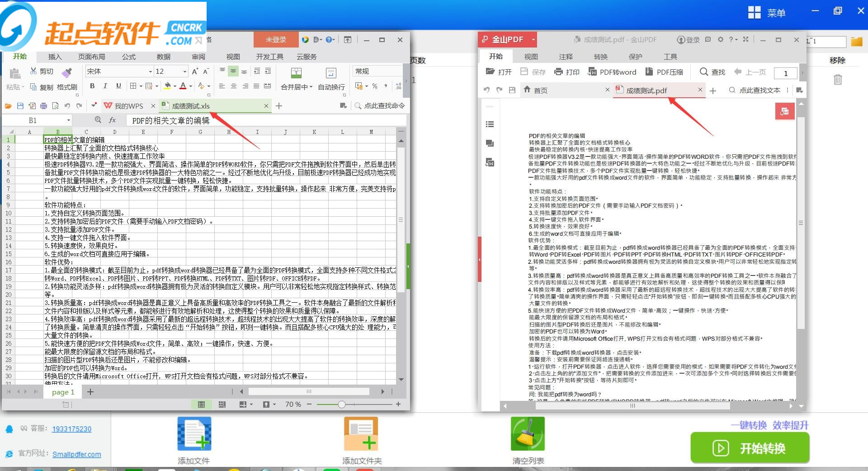Screen dimensions: 868x471
Task: Increase font size in the spreadsheet
Action: point(195,71)
